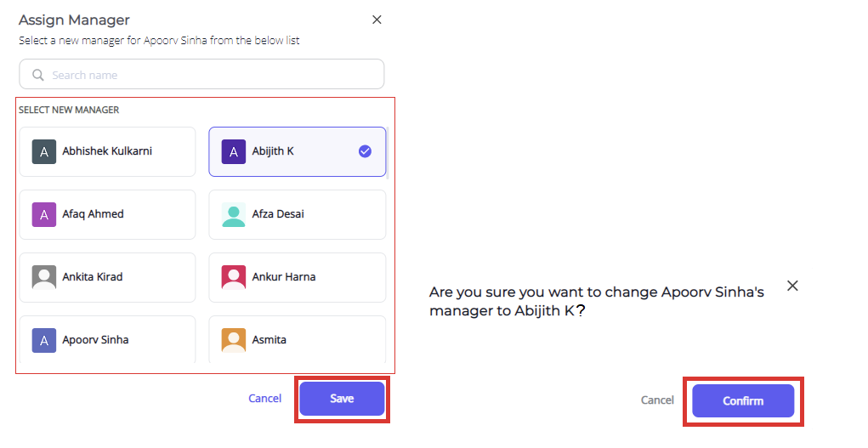868x448 pixels.
Task: Click Ankita Kirad's gray profile picture
Action: pos(43,277)
